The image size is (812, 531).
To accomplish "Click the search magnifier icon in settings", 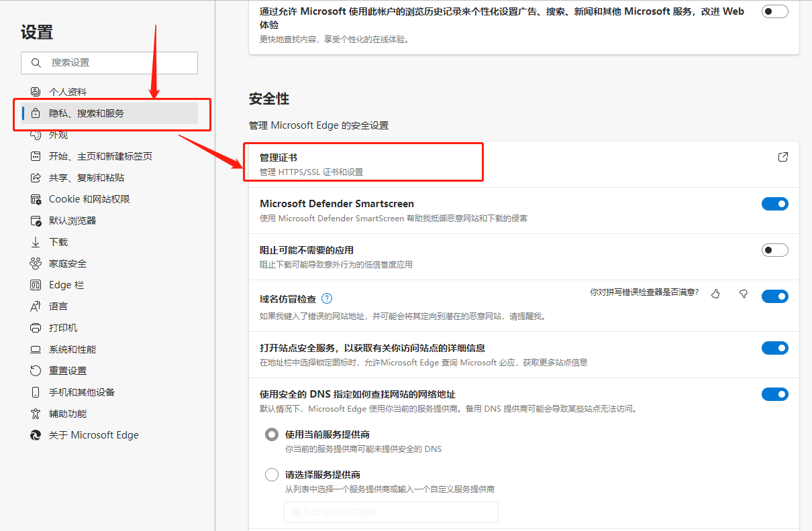I will 36,62.
